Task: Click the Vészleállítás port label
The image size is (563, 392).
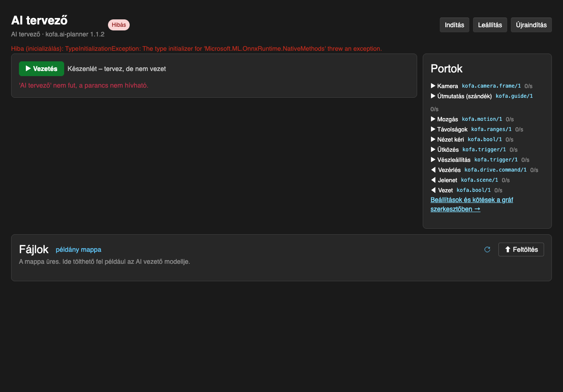Action: coord(454,160)
